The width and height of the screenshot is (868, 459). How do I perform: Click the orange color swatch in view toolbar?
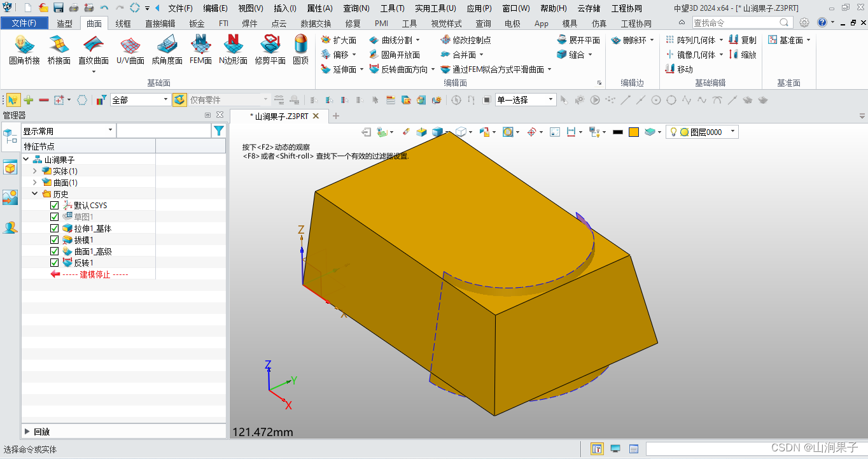click(x=634, y=132)
